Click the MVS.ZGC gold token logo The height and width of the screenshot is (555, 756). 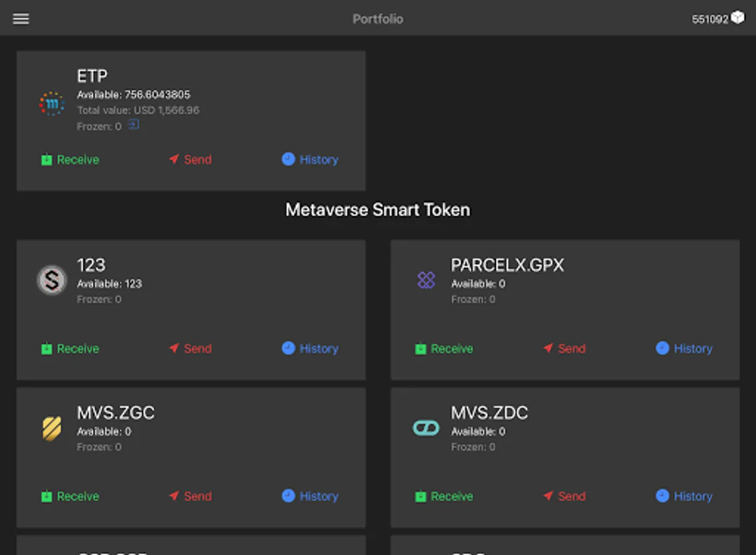[52, 428]
